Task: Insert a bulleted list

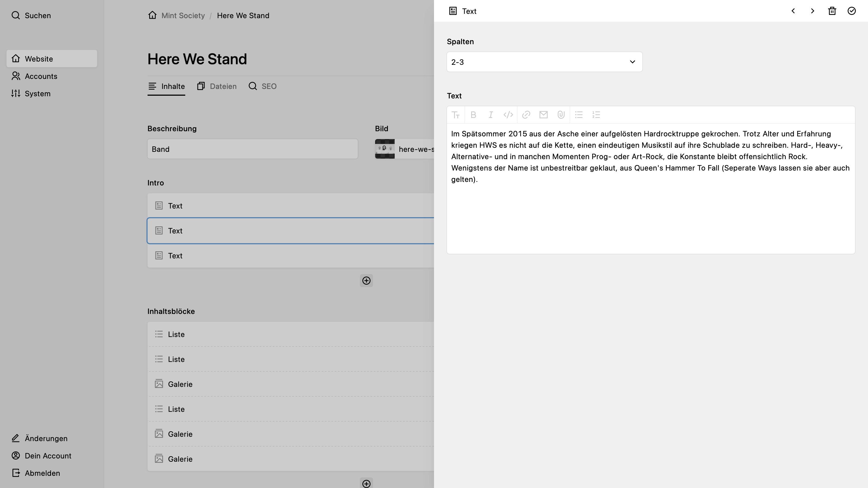Action: click(x=579, y=115)
